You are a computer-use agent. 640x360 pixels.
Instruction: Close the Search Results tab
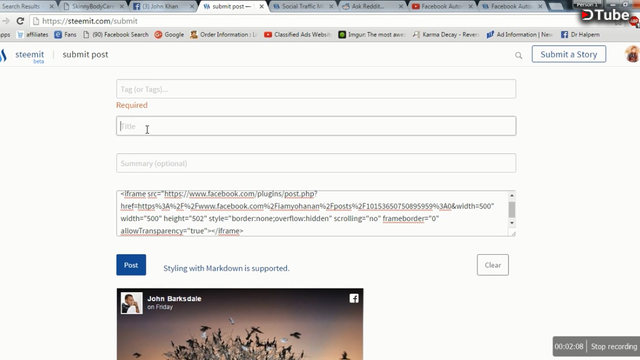[x=51, y=7]
